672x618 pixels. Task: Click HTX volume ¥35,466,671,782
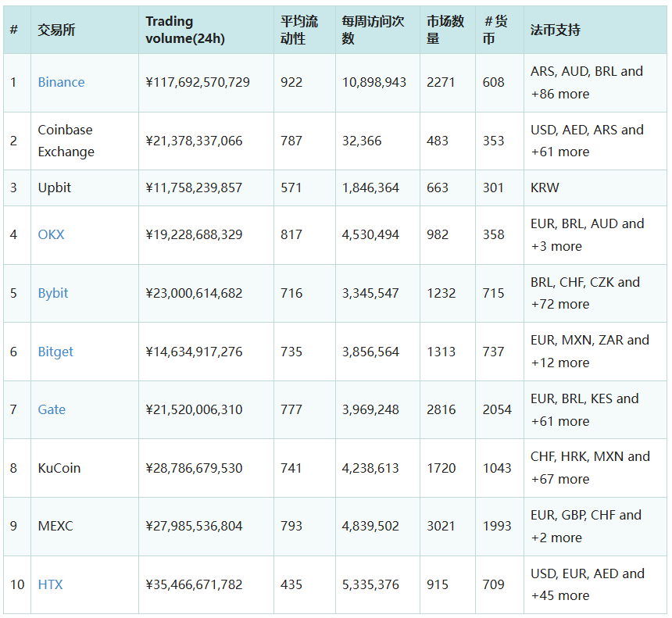point(194,584)
